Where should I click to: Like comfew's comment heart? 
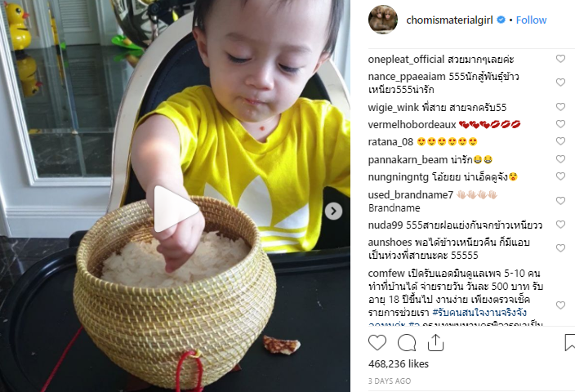tap(560, 305)
